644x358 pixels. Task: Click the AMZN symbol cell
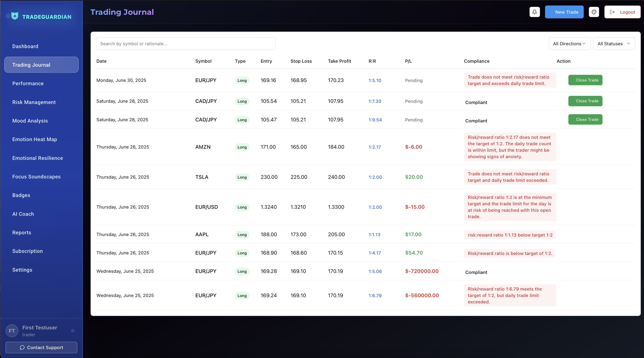(x=203, y=147)
